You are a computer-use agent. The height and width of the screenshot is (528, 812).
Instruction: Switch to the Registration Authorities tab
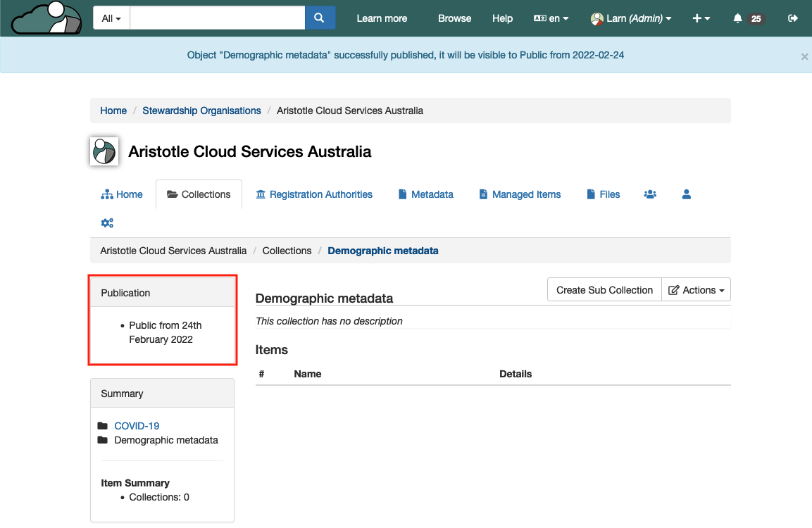point(314,194)
